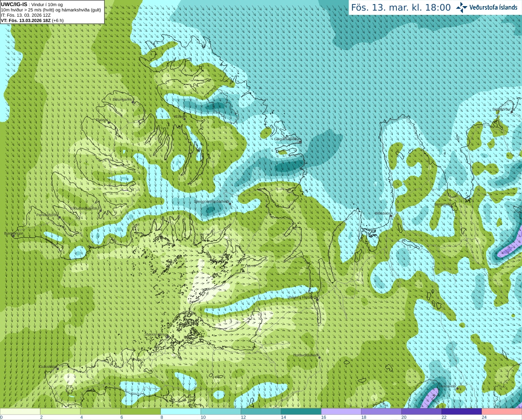This screenshot has width=522, height=420.
Task: Click the 20–22 m/s violet legend swatch
Action: click(x=422, y=411)
